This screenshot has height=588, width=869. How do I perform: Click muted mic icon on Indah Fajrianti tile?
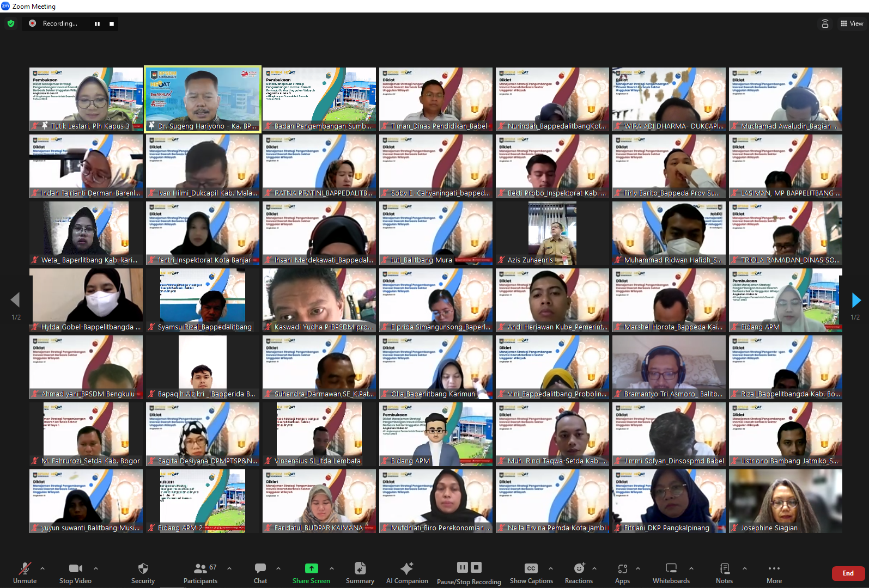[x=35, y=193]
